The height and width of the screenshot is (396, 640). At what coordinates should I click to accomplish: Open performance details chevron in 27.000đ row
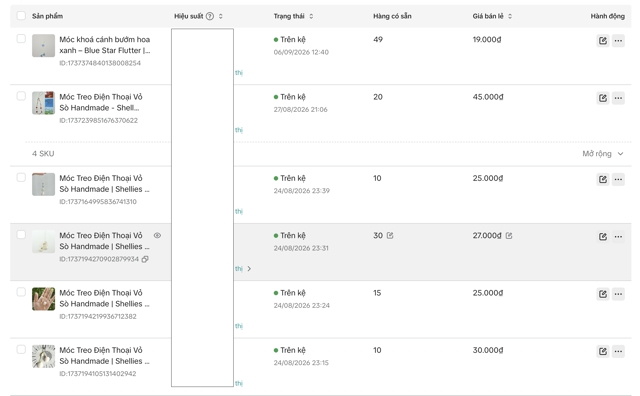pyautogui.click(x=249, y=269)
